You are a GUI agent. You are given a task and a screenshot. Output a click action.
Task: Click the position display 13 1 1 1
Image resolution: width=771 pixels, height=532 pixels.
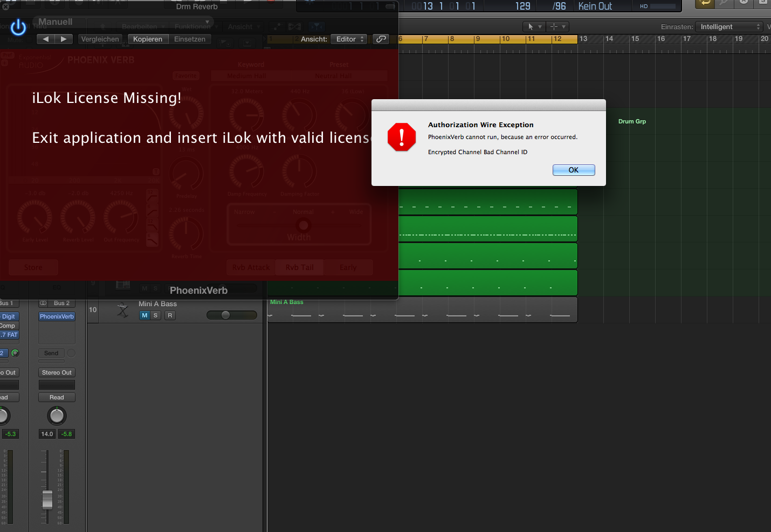click(x=444, y=6)
